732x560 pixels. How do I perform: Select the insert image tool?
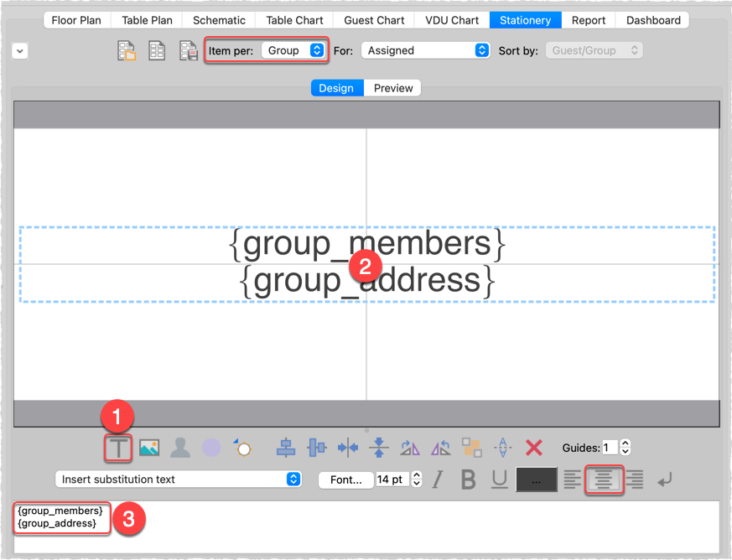click(x=148, y=447)
